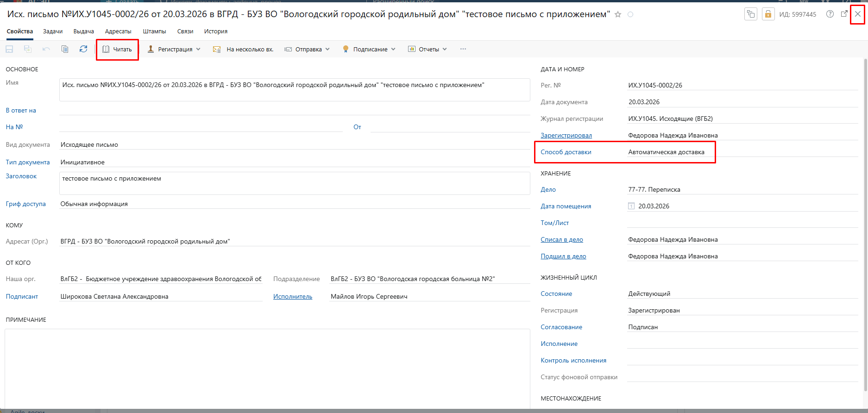Click the На несколько вх. button
The image size is (868, 413).
(244, 49)
